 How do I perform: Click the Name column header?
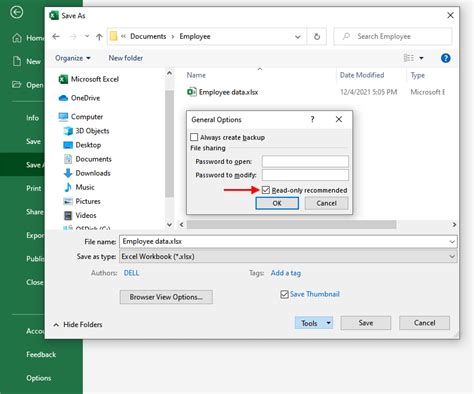point(196,75)
